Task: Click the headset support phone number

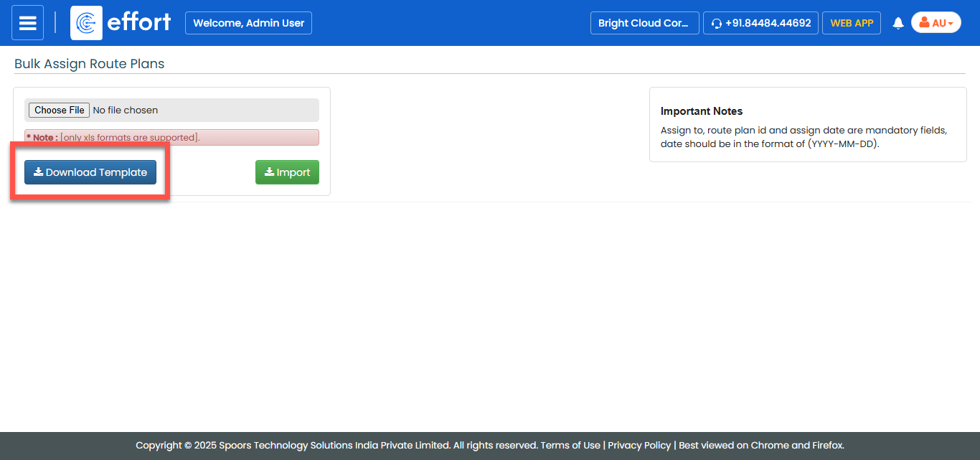Action: coord(760,23)
